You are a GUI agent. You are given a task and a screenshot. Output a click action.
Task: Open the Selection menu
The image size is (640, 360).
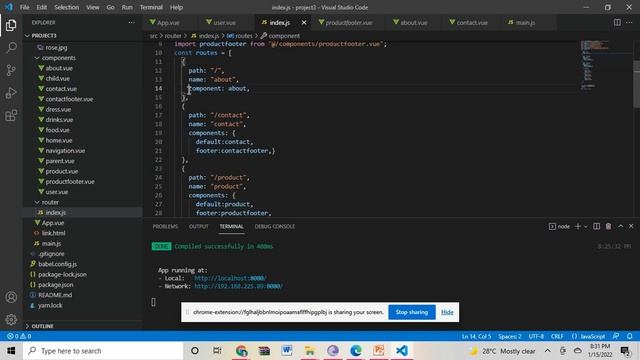67,7
